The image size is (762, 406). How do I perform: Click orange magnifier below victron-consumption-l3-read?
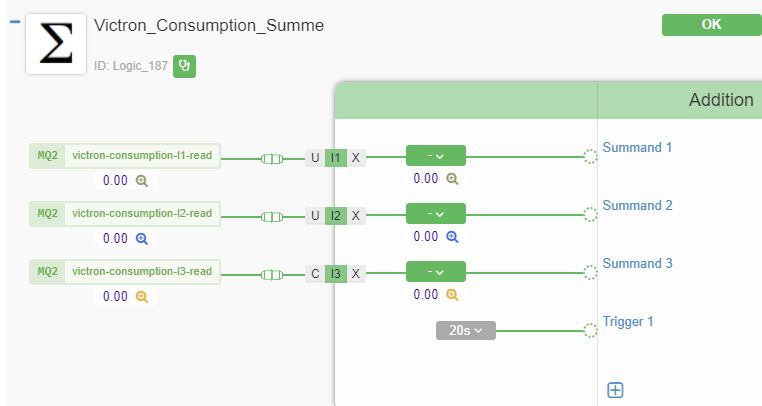click(141, 297)
